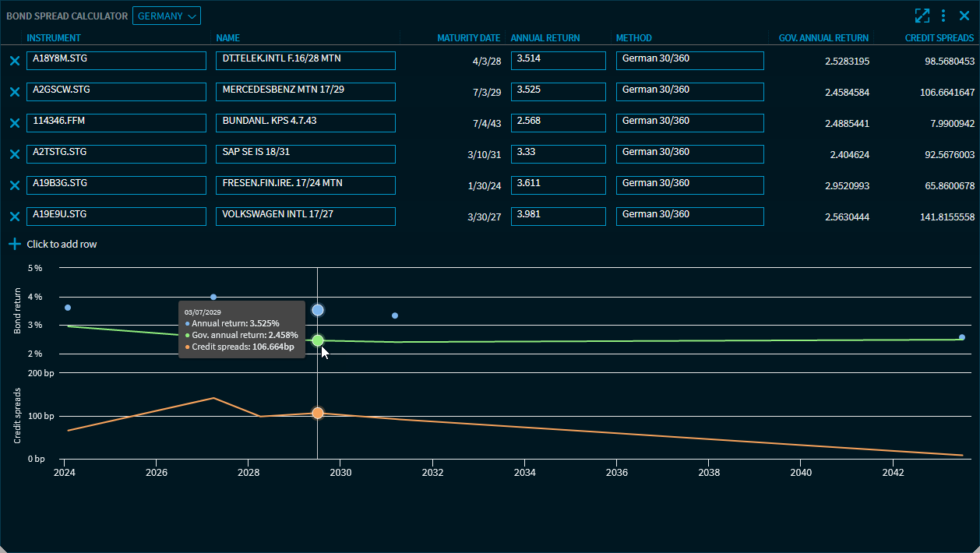Expand the widget to full screen
Screen dimensions: 980x553
pyautogui.click(x=922, y=16)
